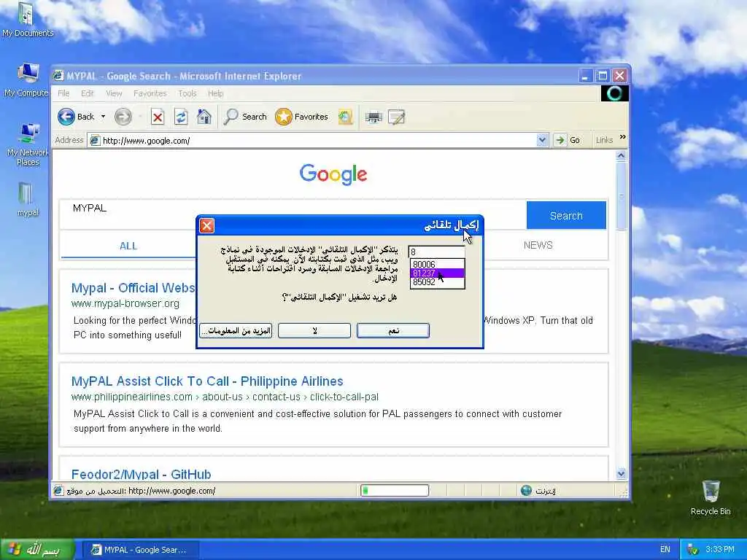
Task: Open Feodor2/Mypal - GitHub link
Action: point(141,474)
